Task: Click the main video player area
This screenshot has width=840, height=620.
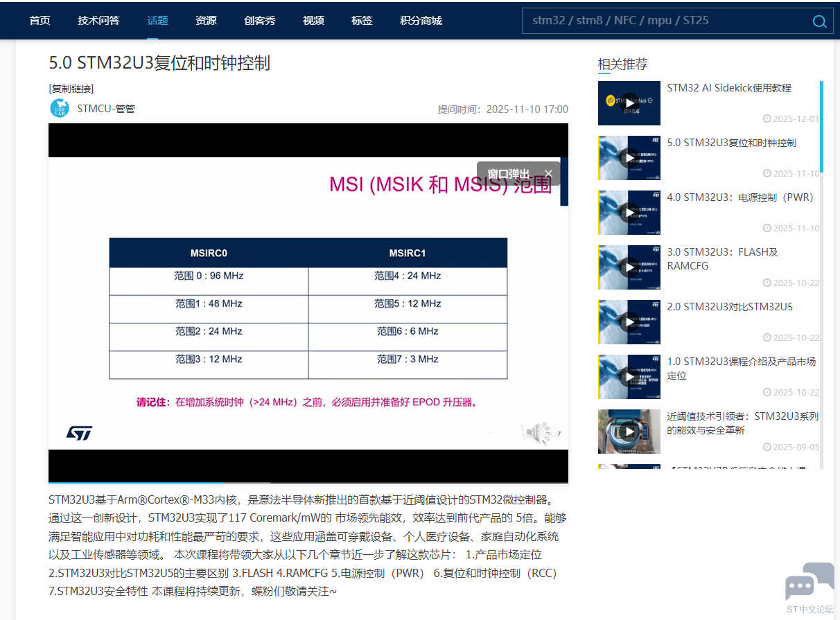Action: coord(308,303)
